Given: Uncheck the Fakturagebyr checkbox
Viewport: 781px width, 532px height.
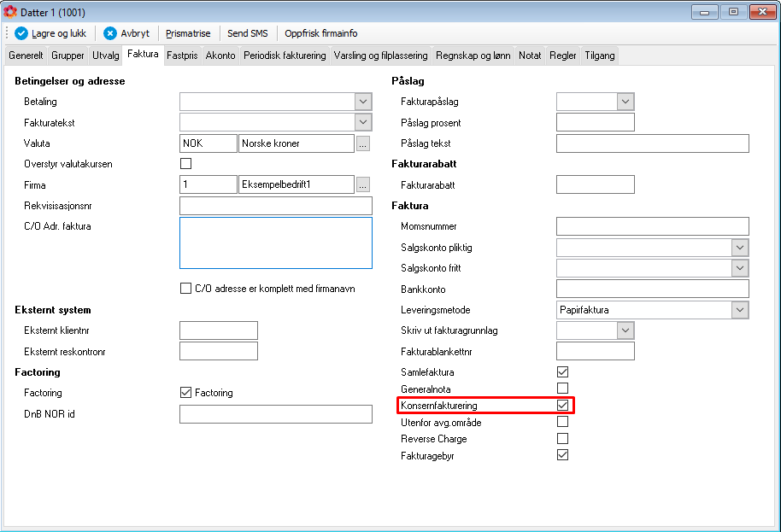Looking at the screenshot, I should pos(563,455).
